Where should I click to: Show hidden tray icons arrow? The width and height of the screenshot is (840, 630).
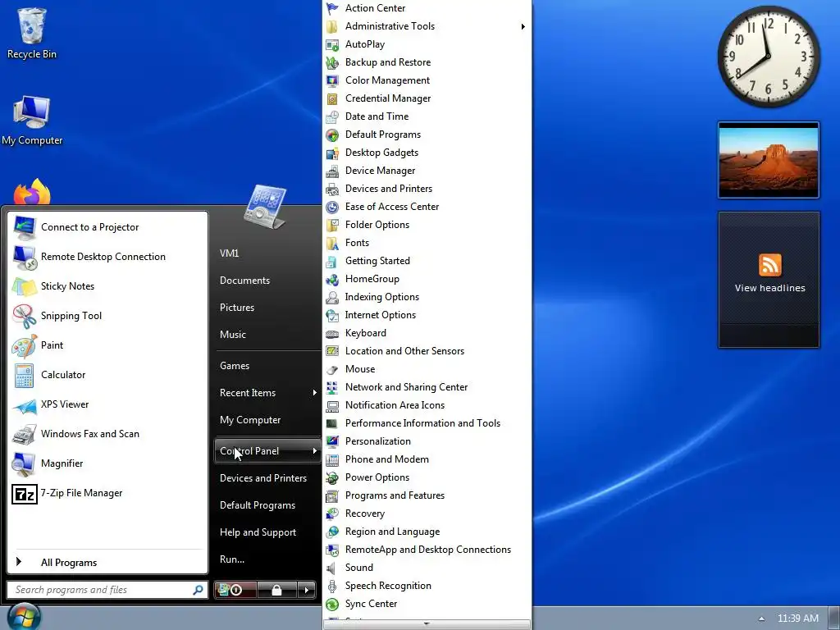(762, 619)
